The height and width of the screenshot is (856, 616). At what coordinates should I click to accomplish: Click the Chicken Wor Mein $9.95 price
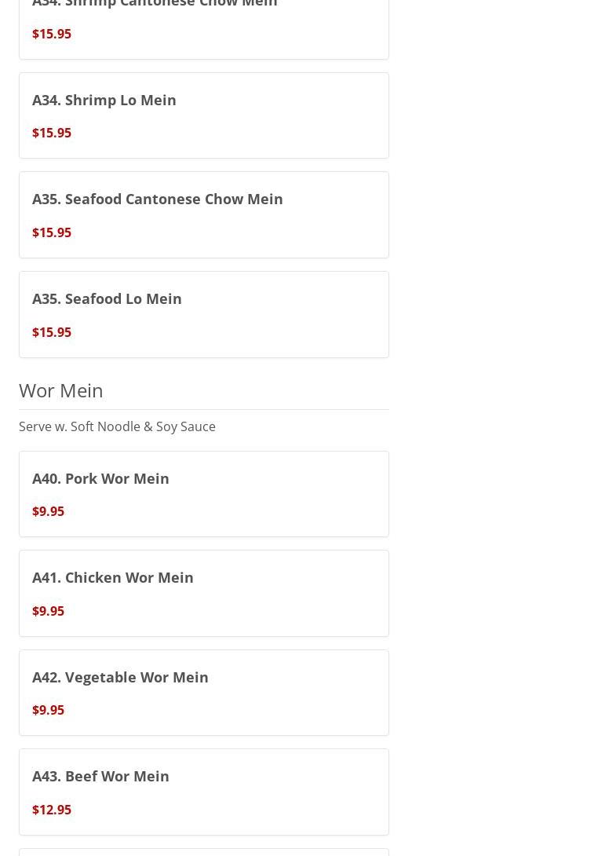point(49,611)
